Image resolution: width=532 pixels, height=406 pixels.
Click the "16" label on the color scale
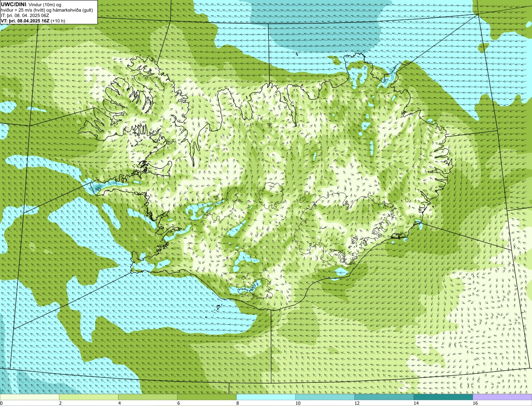coord(475,403)
